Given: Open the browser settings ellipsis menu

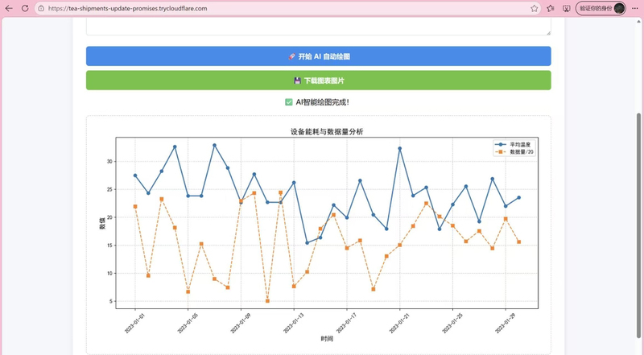Looking at the screenshot, I should click(635, 8).
